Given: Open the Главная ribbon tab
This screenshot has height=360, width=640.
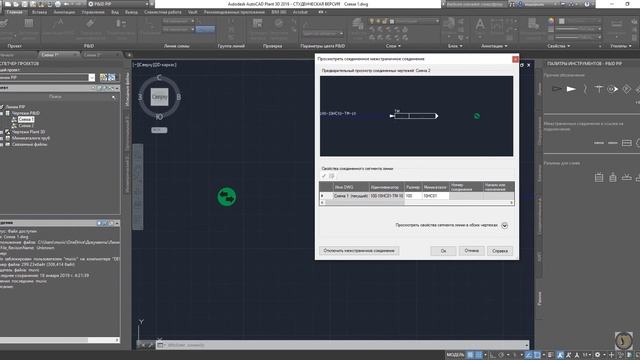Looking at the screenshot, I should coord(15,12).
